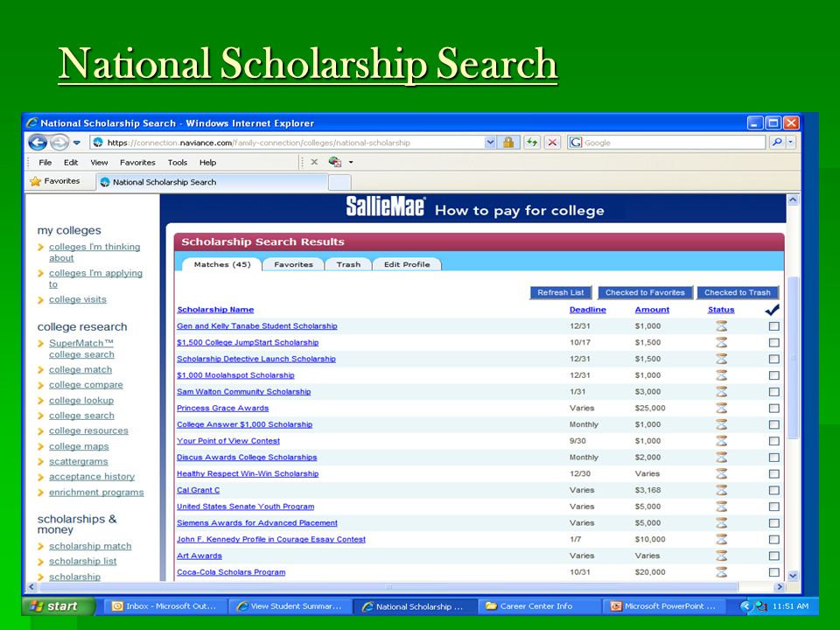Open a new blank browser tab
The height and width of the screenshot is (630, 840).
coord(339,183)
